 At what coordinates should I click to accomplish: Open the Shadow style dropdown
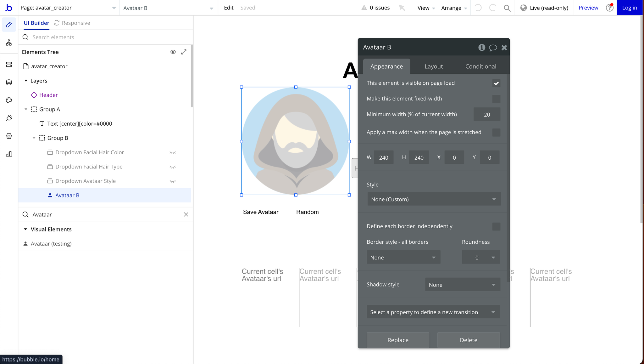tap(462, 285)
